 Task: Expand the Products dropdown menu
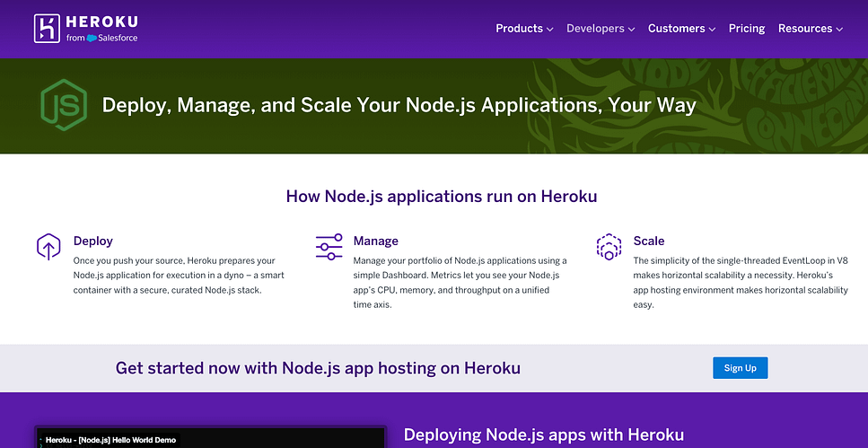click(x=524, y=29)
